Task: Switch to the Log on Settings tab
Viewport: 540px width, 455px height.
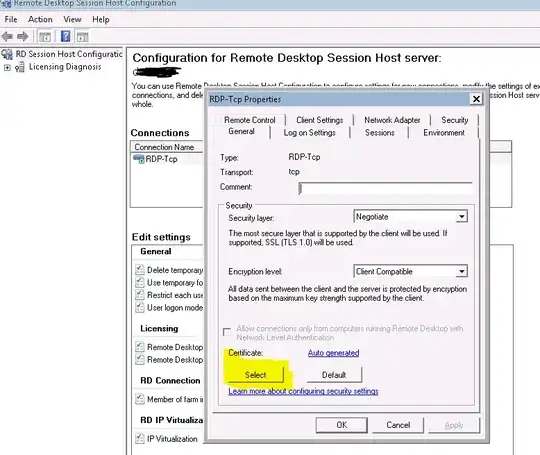Action: (x=309, y=133)
